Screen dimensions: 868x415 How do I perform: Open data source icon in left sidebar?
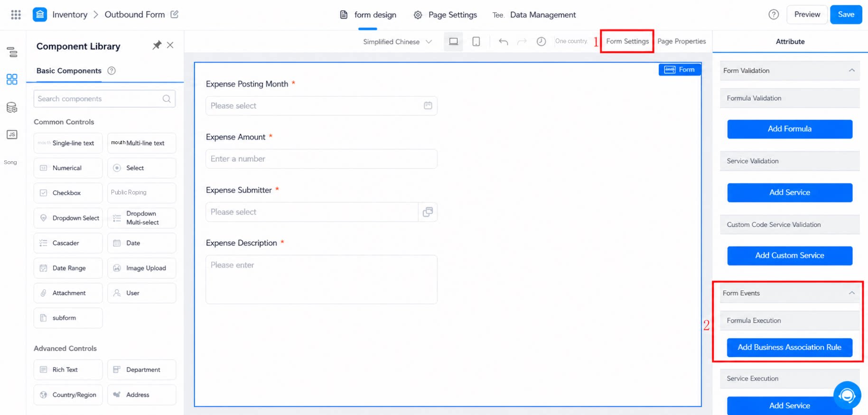click(12, 108)
